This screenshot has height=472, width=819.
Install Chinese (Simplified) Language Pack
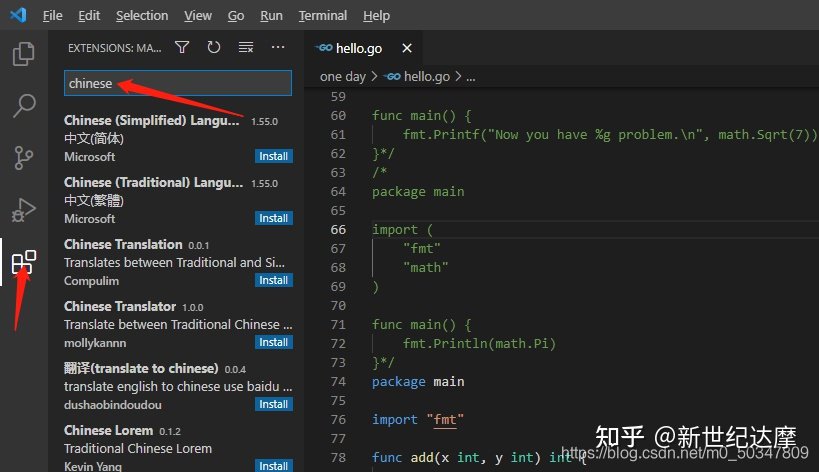click(x=274, y=156)
